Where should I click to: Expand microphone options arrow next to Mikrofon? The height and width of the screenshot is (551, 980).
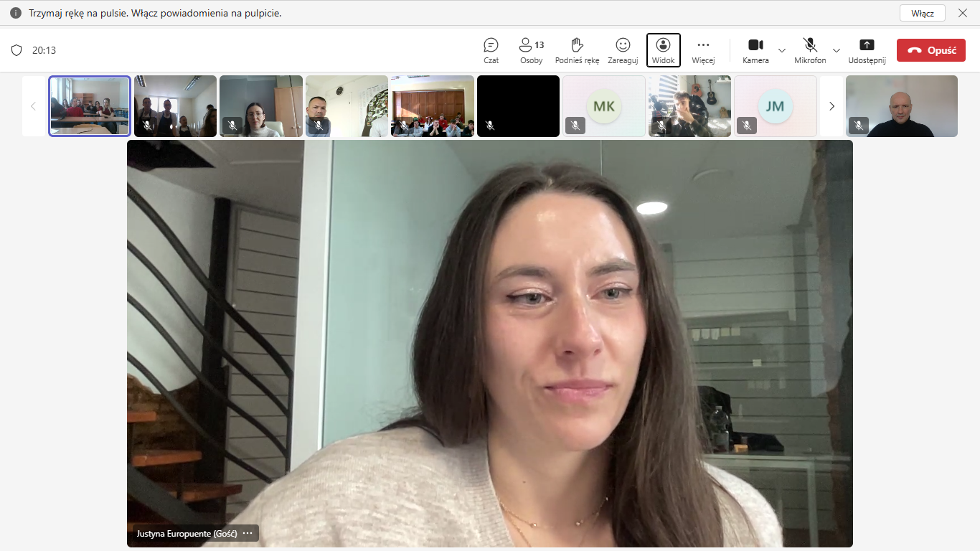837,50
